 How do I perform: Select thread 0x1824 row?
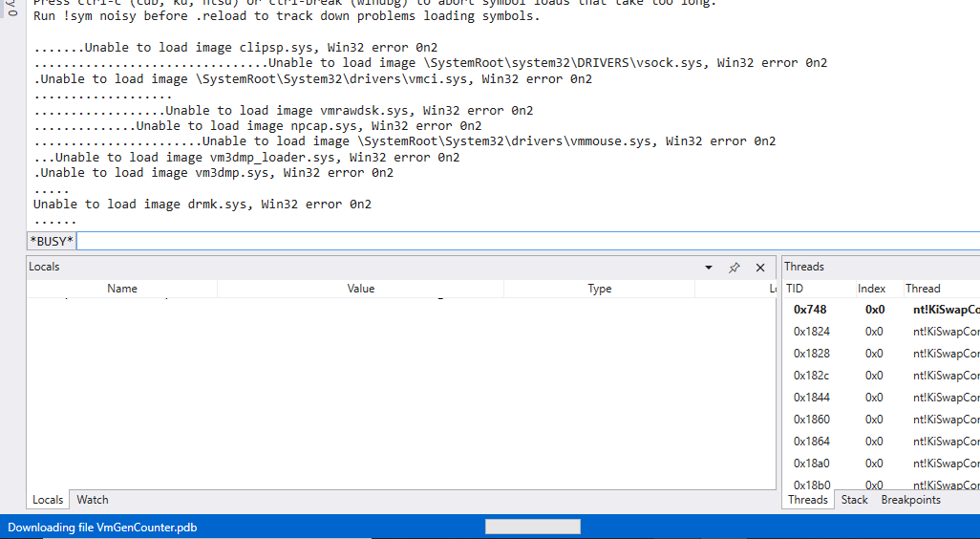coord(812,332)
